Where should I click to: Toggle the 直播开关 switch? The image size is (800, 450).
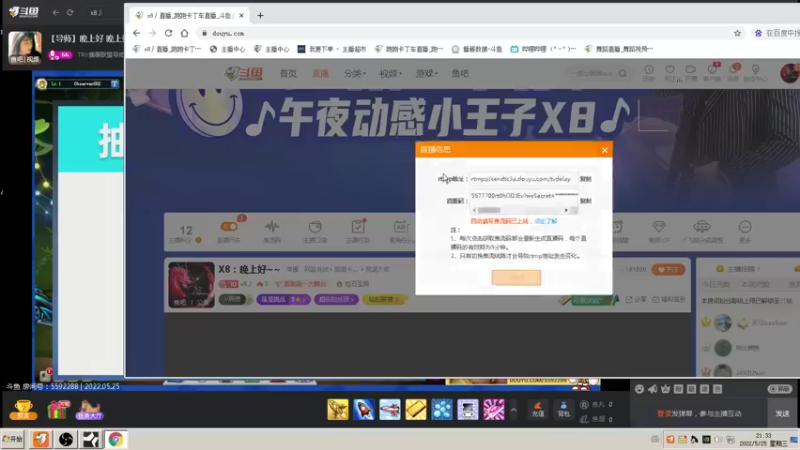[229, 227]
